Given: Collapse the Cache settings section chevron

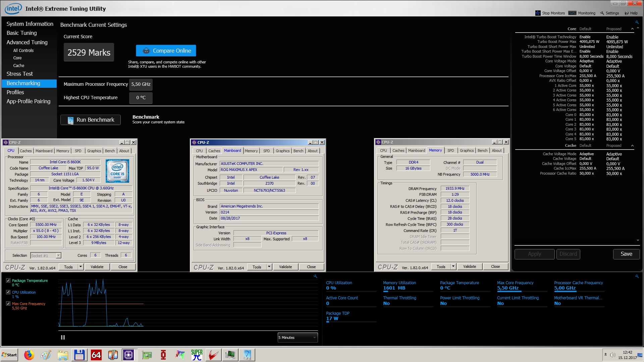Looking at the screenshot, I should coord(633,145).
